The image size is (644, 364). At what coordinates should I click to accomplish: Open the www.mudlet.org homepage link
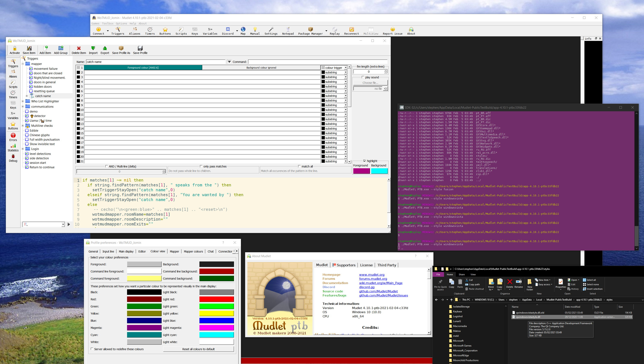tap(372, 274)
